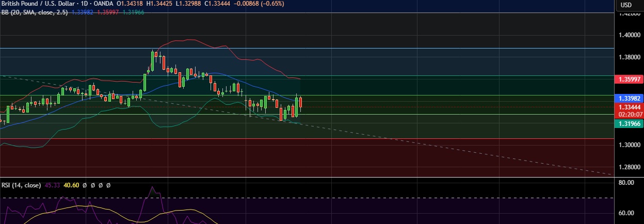Click the red 1.35997 upper band price label

[629, 79]
